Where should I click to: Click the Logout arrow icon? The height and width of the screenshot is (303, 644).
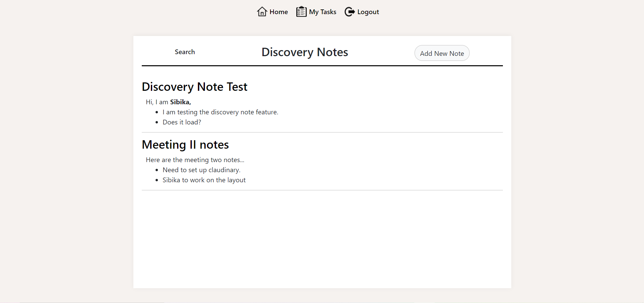350,12
